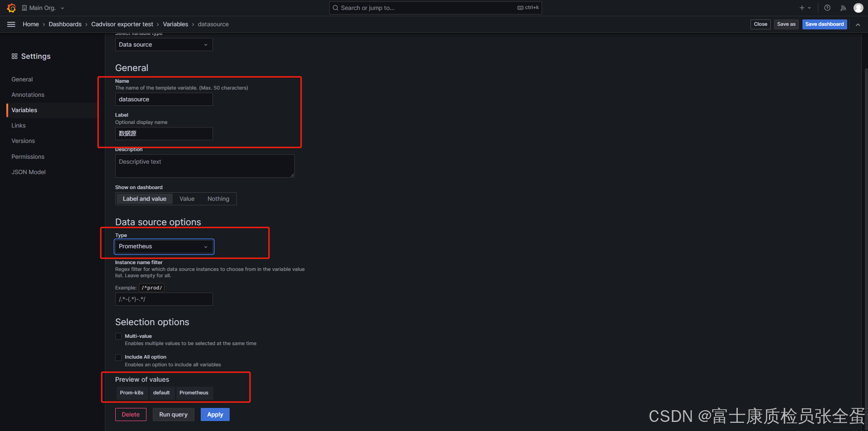Image resolution: width=868 pixels, height=431 pixels.
Task: Select Nothing display option
Action: coord(218,199)
